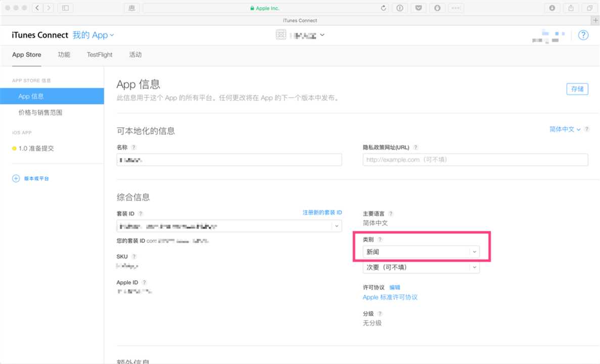Open the ellipsis extension button in toolbar

455,8
